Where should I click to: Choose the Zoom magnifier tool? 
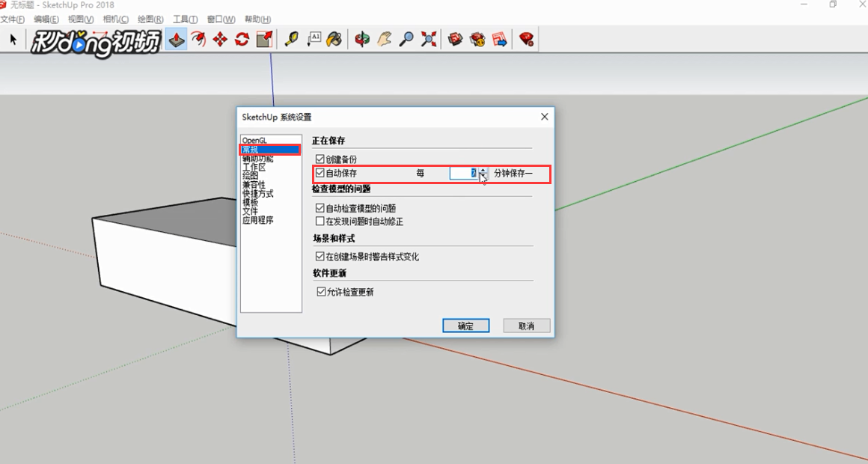[x=407, y=40]
